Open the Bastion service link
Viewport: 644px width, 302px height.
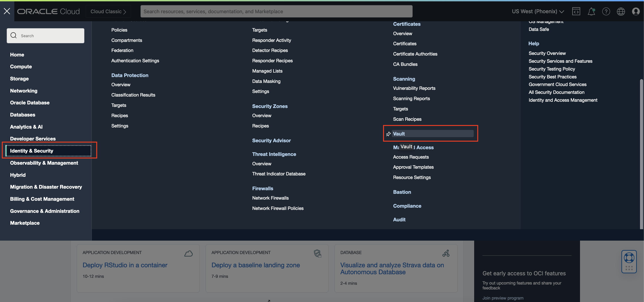tap(402, 192)
